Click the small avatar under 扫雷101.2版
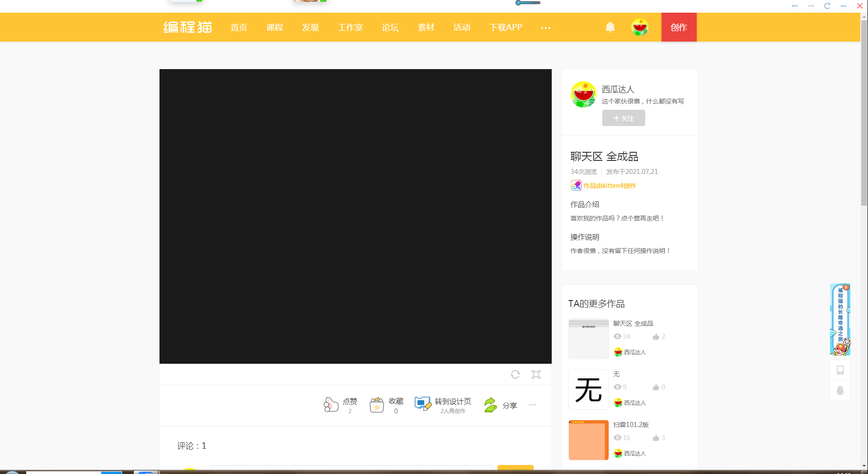 (618, 453)
